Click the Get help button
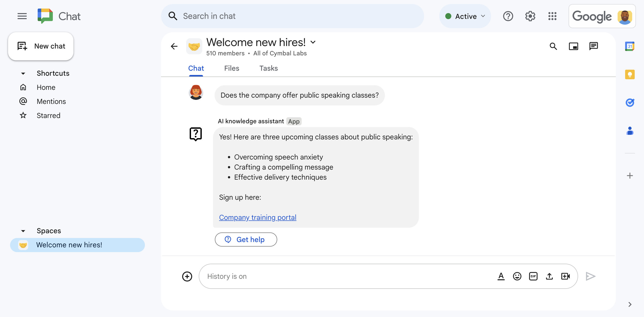644x317 pixels. pyautogui.click(x=246, y=240)
